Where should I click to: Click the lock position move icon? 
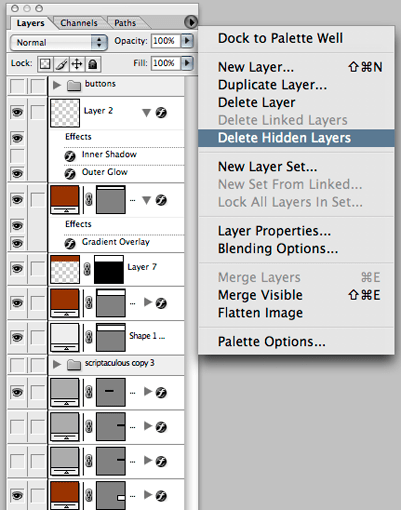pyautogui.click(x=77, y=64)
